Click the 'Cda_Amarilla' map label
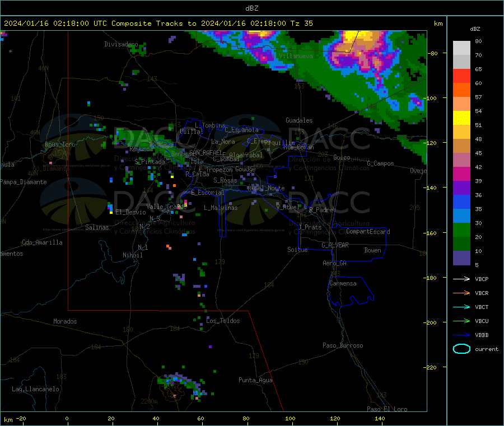The height and width of the screenshot is (426, 504). coord(42,242)
